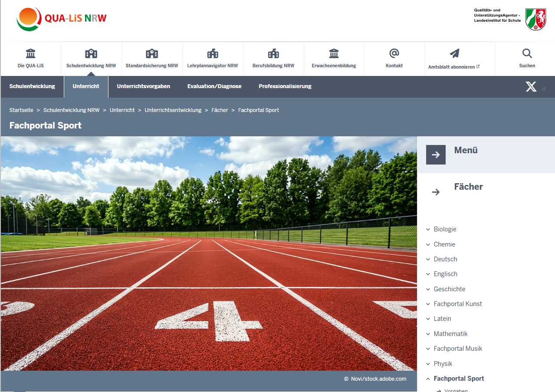Image resolution: width=555 pixels, height=392 pixels.
Task: Click the Lehrplannavigator NRW building icon
Action: pos(213,53)
